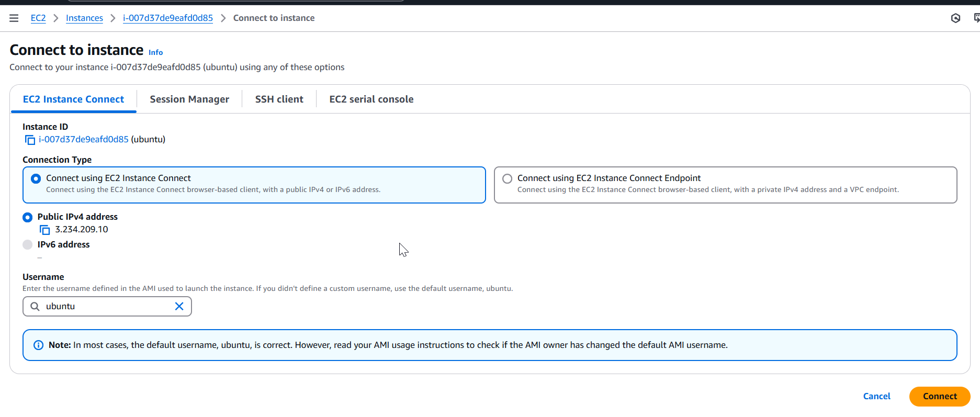980x417 pixels.
Task: Click the magnifier icon in username field
Action: coord(35,307)
